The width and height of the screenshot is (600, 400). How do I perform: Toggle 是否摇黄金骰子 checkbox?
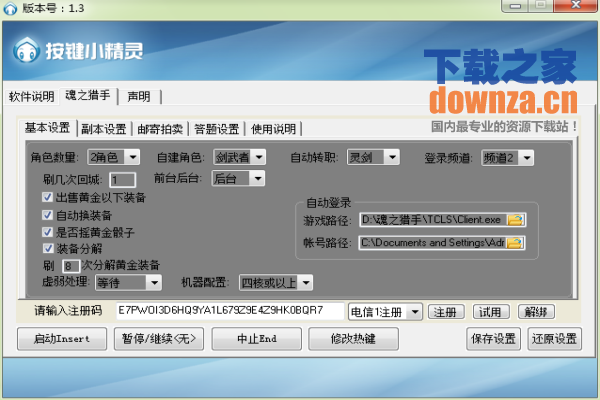tap(47, 232)
